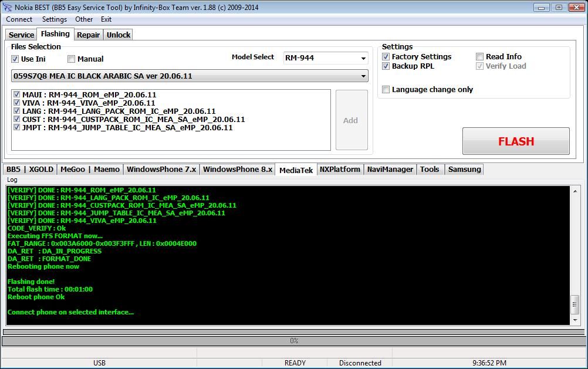This screenshot has width=588, height=369.
Task: Click the flashing progress bar at 0%
Action: [293, 341]
